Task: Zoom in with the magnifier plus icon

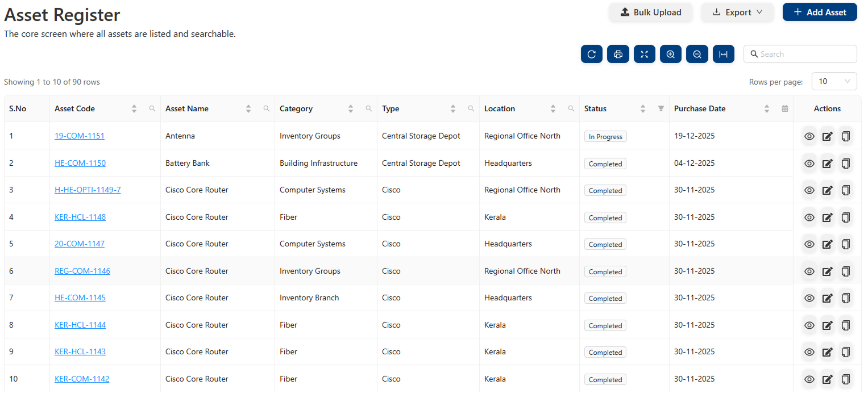Action: coord(671,55)
